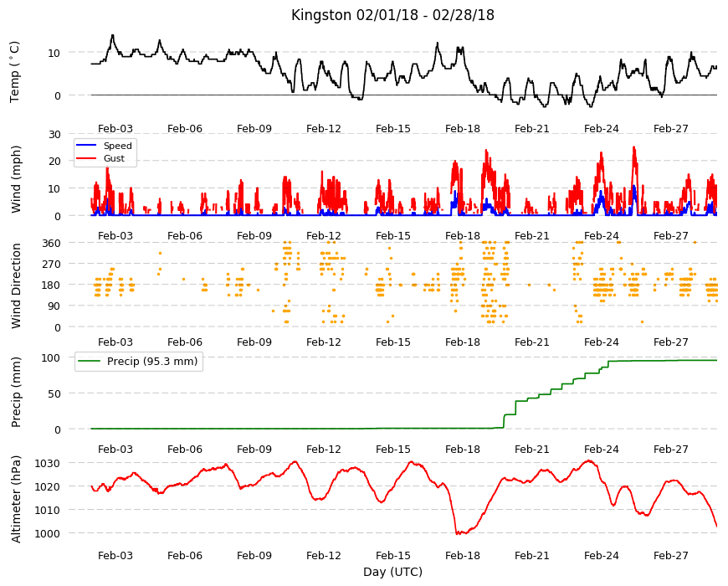
Task: Click the Altimeter (hPa) axis label
Action: [16, 499]
